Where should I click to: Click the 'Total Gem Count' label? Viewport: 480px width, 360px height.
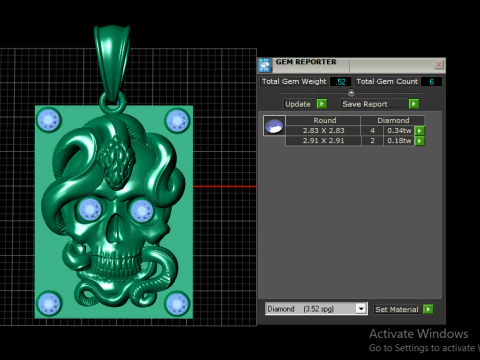coord(387,82)
